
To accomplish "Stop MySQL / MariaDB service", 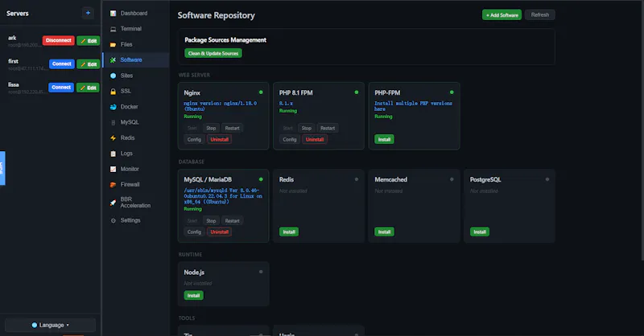I will tap(211, 221).
